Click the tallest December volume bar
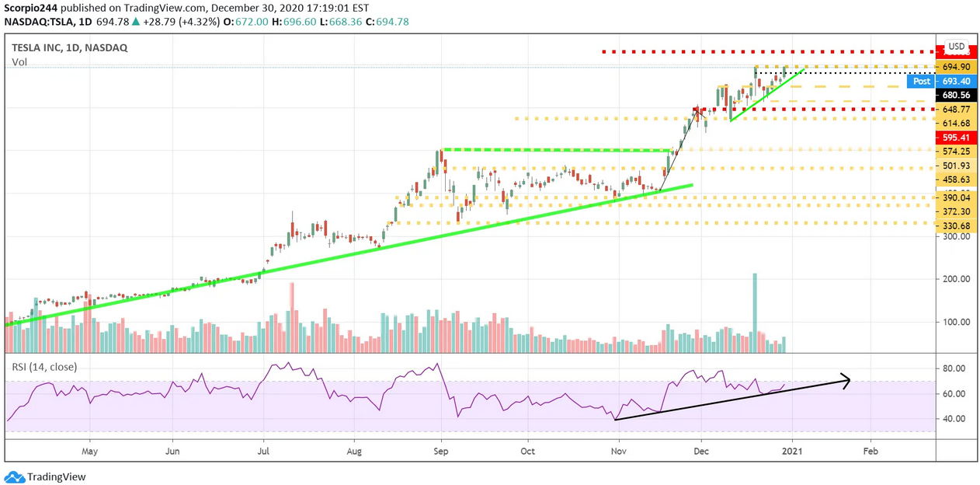Screen dimensions: 980x485 coord(754,312)
